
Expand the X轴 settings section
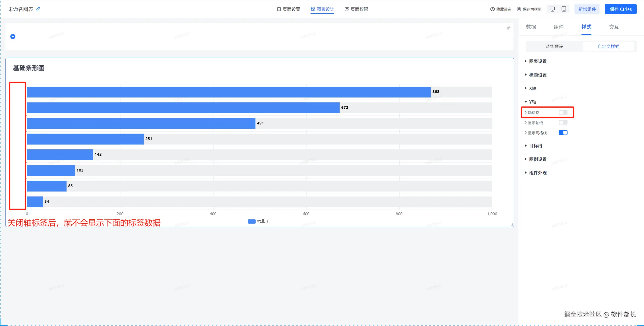coord(532,88)
